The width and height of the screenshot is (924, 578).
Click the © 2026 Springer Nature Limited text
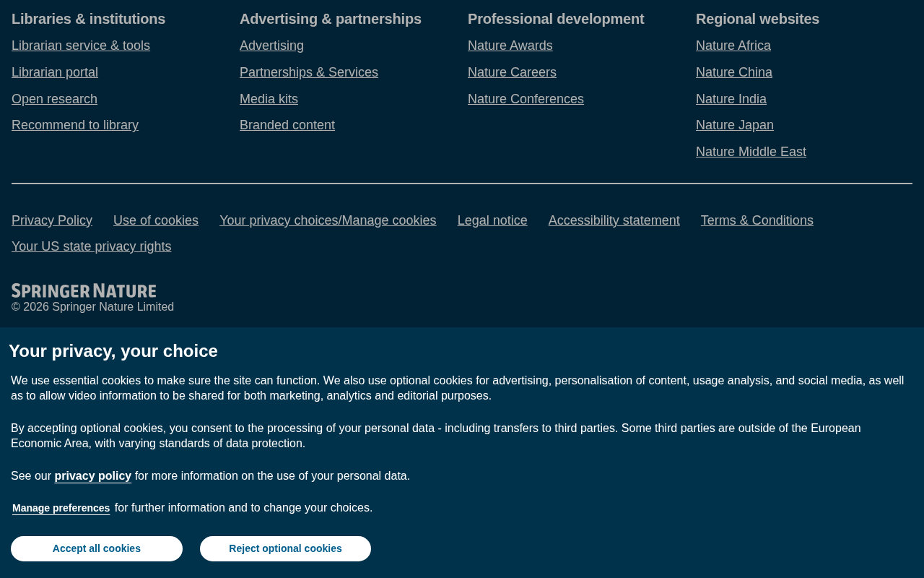pos(92,307)
